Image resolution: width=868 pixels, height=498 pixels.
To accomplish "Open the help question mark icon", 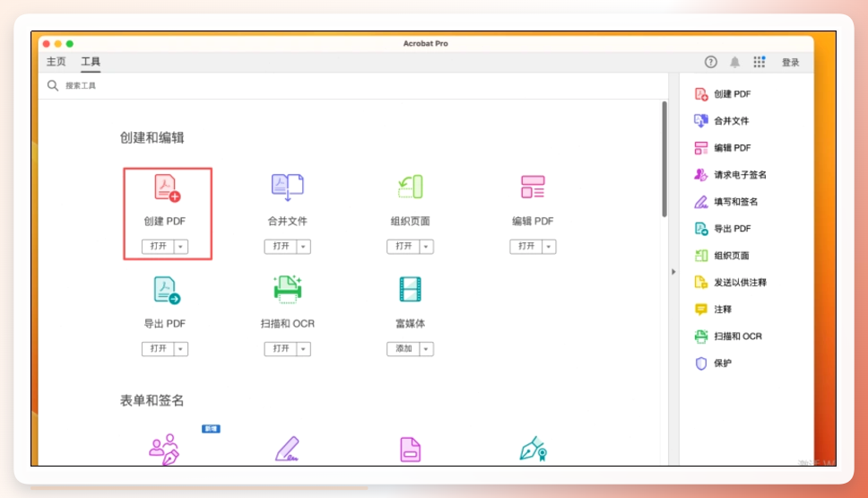I will [711, 62].
